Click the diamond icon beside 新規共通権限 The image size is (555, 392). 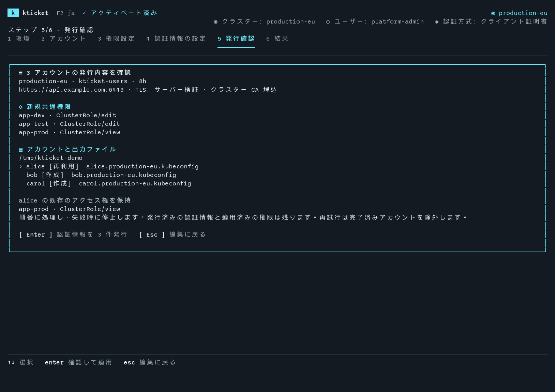[20, 107]
